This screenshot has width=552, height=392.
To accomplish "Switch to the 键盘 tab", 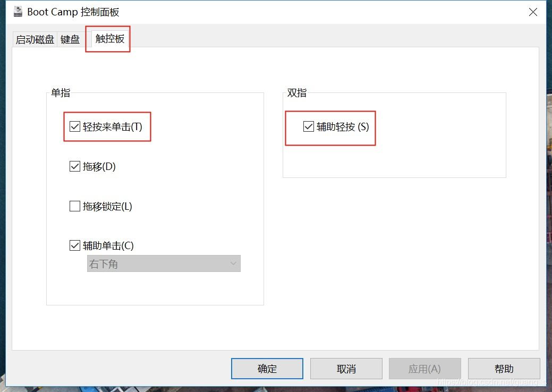I will (x=70, y=39).
